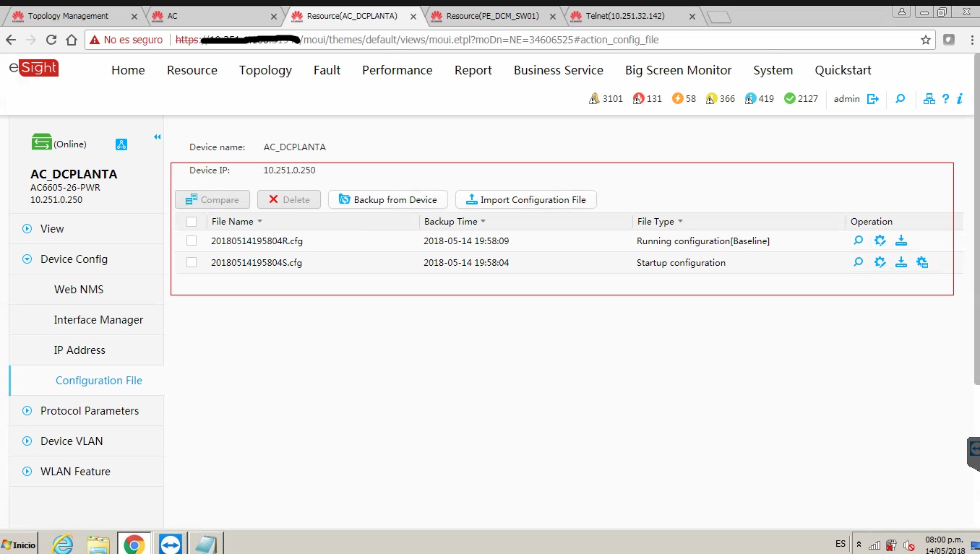Screen dimensions: 980x554
Task: Open the Resource menu
Action: coord(192,70)
